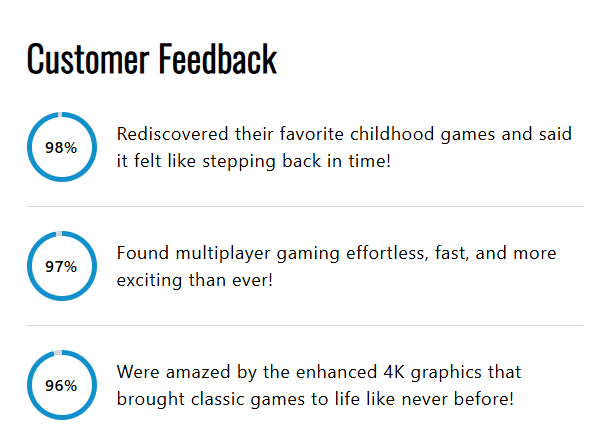Click 'it felt like stepping back in time!' text
The height and width of the screenshot is (430, 605).
tap(254, 160)
